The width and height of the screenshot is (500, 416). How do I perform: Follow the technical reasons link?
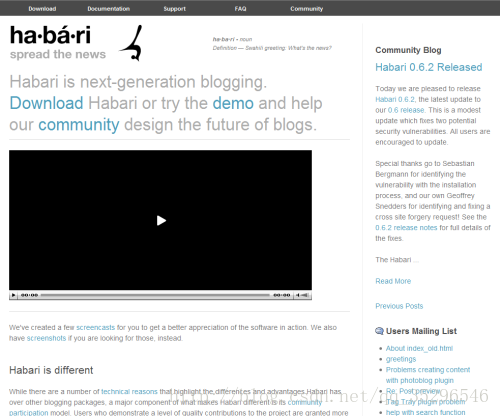click(x=129, y=391)
